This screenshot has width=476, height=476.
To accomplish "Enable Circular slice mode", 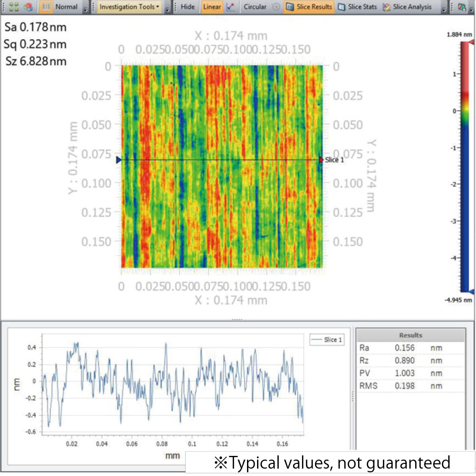I will (257, 7).
